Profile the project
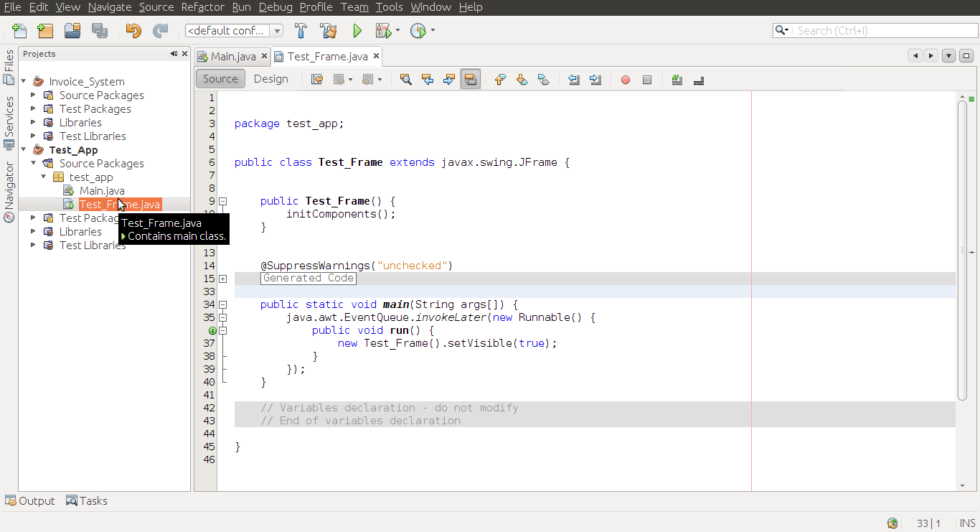The height and width of the screenshot is (532, 980). click(417, 30)
